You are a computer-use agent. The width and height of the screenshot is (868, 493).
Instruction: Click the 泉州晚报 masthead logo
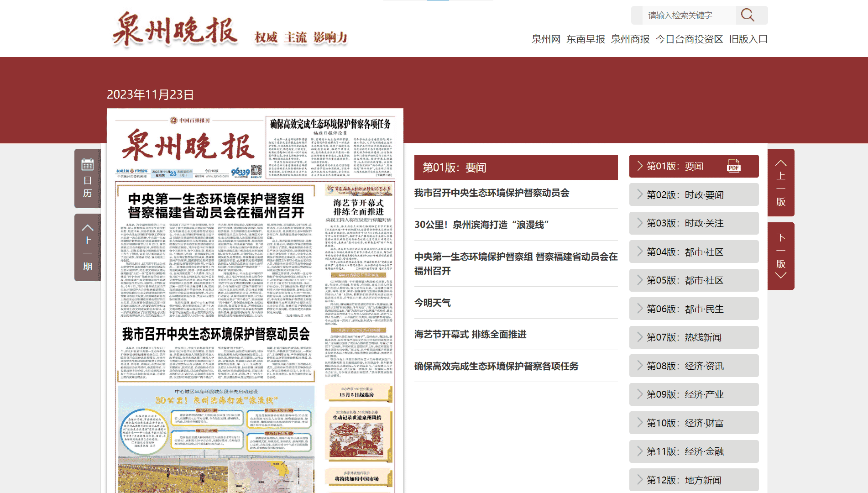(x=175, y=30)
